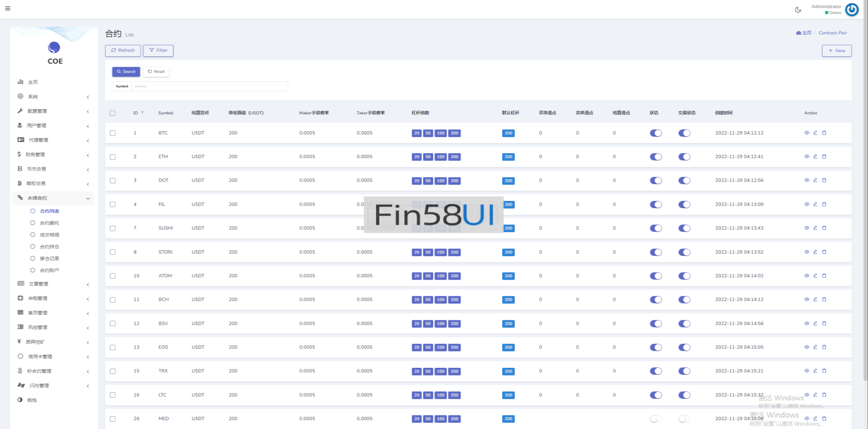Image resolution: width=868 pixels, height=429 pixels.
Task: Toggle trading status switch for FIL
Action: [684, 205]
